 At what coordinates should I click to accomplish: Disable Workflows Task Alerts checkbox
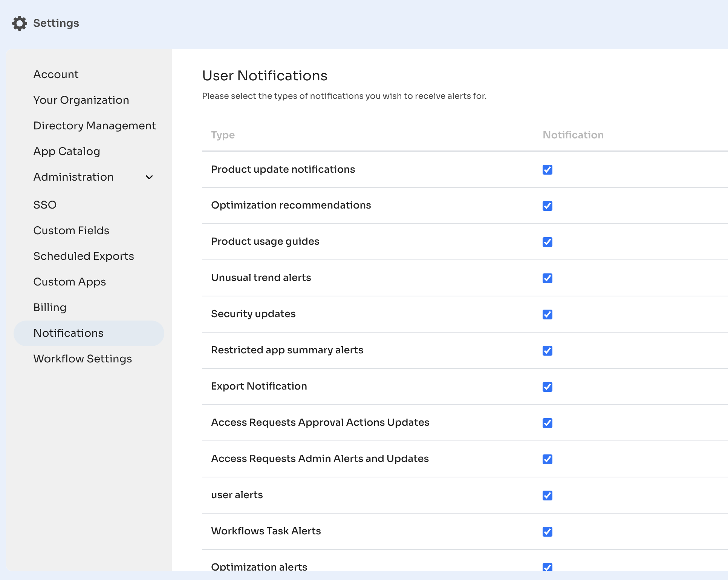[548, 532]
